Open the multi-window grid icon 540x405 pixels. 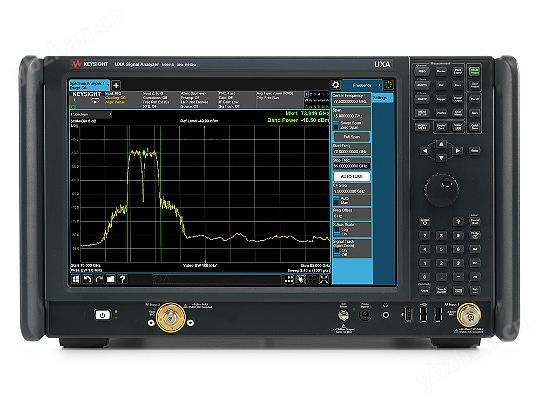coord(289,279)
